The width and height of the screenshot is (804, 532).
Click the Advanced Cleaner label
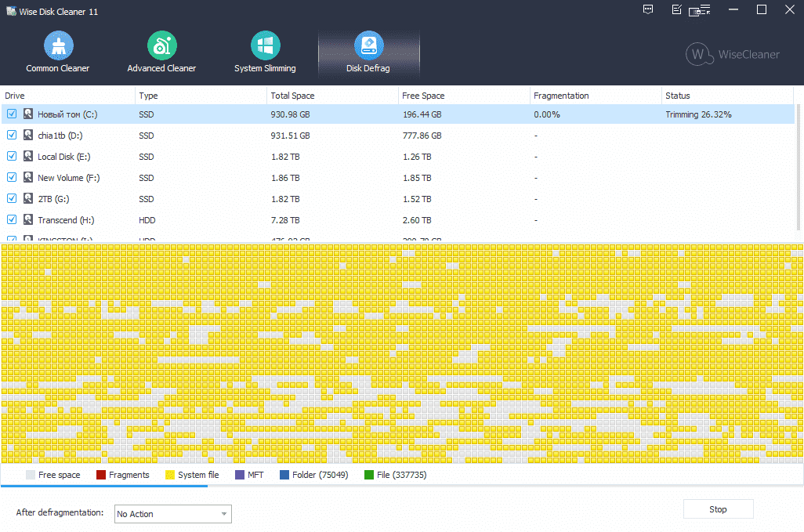(x=161, y=68)
